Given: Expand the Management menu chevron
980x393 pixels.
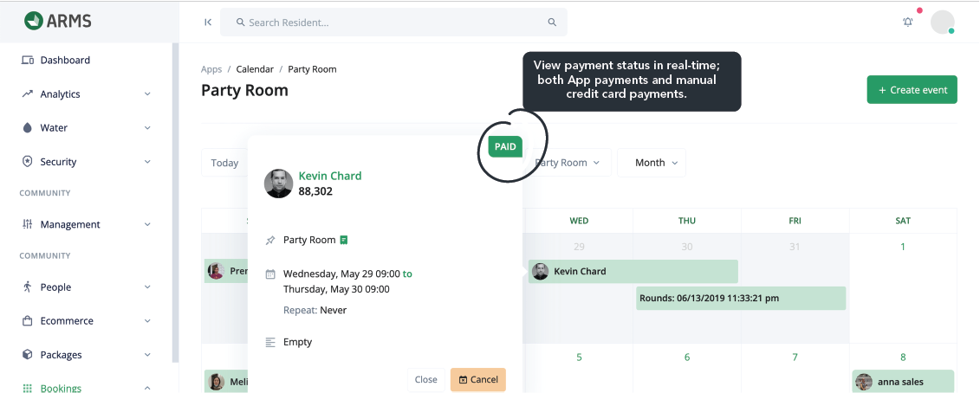Looking at the screenshot, I should [x=147, y=223].
